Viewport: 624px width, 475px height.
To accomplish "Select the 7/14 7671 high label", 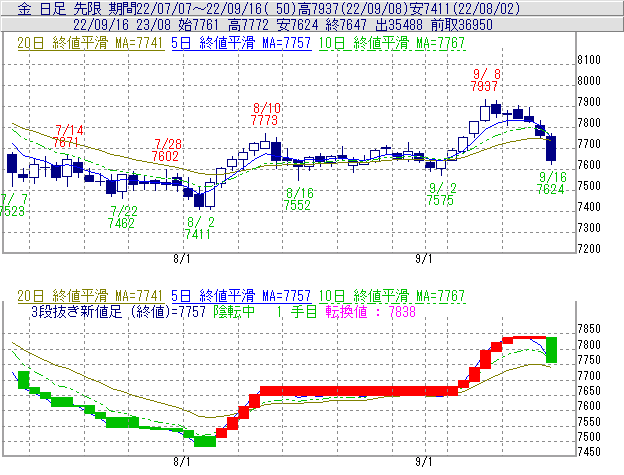I will click(68, 136).
